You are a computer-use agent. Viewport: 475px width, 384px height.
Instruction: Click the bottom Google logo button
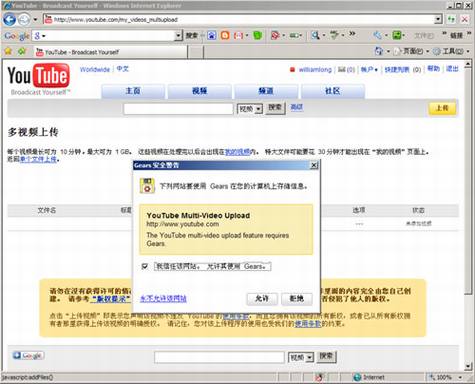click(x=28, y=356)
